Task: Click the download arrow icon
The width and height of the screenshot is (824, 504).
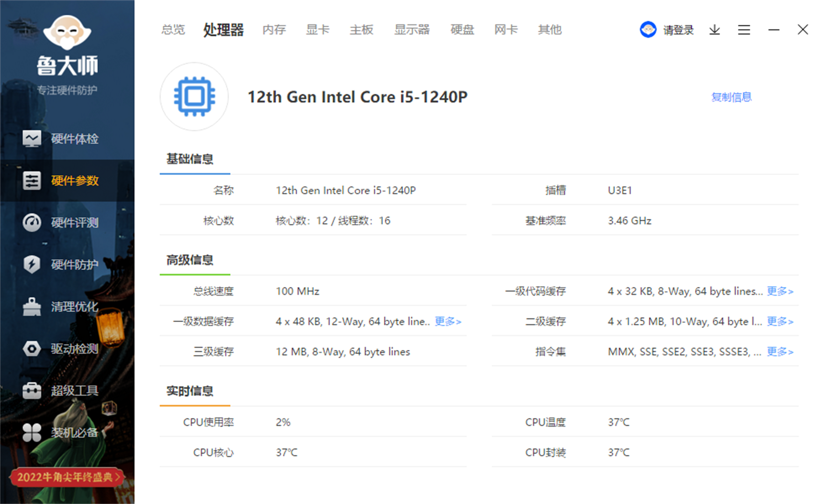Action: coord(714,30)
